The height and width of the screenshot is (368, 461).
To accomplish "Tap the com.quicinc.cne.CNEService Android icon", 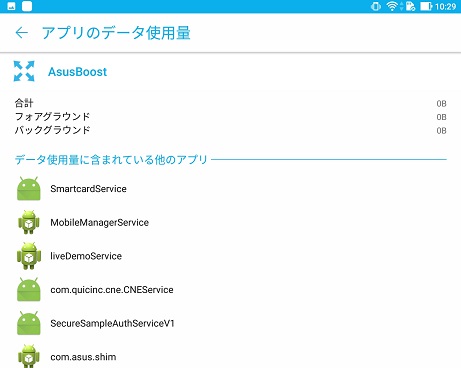I will 29,289.
